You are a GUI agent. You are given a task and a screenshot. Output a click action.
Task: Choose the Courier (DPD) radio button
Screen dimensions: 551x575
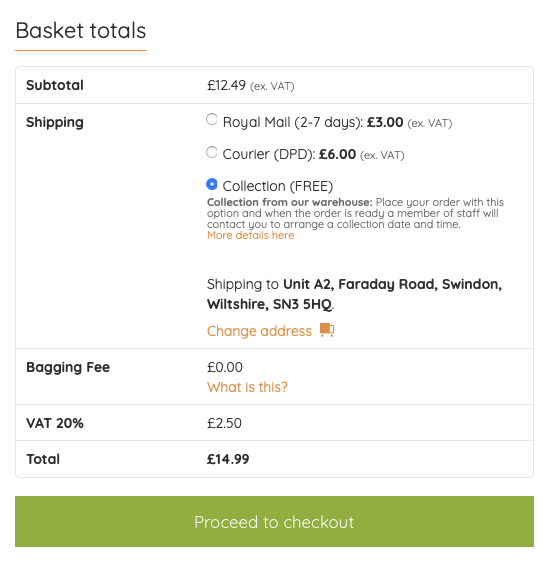click(x=212, y=152)
